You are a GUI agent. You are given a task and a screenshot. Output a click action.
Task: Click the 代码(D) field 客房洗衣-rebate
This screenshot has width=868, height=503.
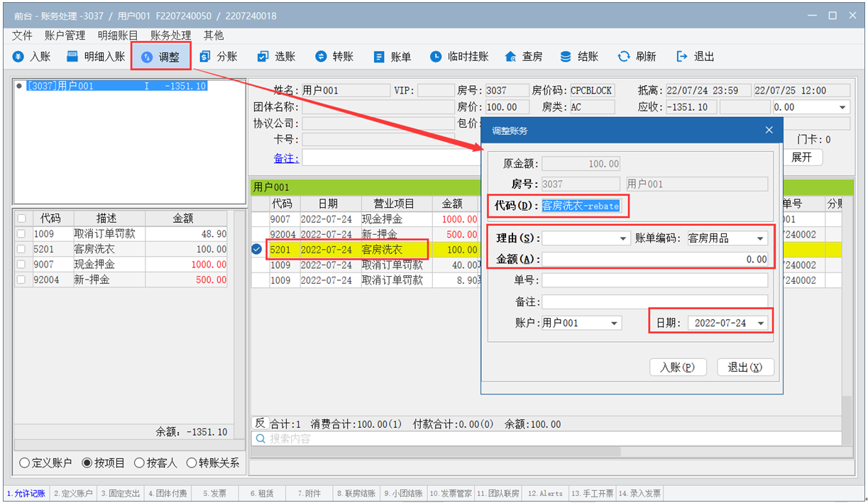[581, 206]
